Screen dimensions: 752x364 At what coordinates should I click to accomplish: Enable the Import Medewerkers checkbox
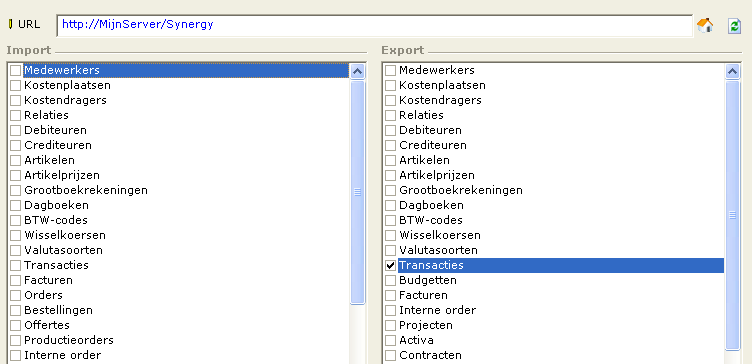pyautogui.click(x=15, y=70)
